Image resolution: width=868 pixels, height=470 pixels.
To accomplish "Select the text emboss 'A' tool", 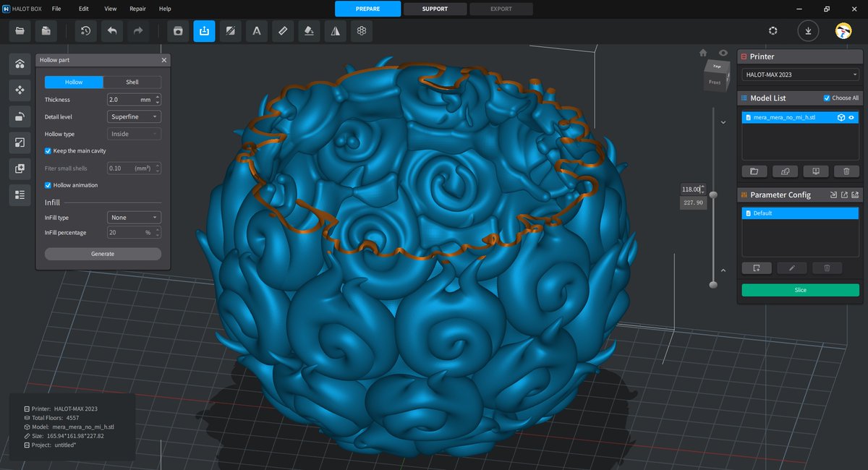I will click(256, 31).
